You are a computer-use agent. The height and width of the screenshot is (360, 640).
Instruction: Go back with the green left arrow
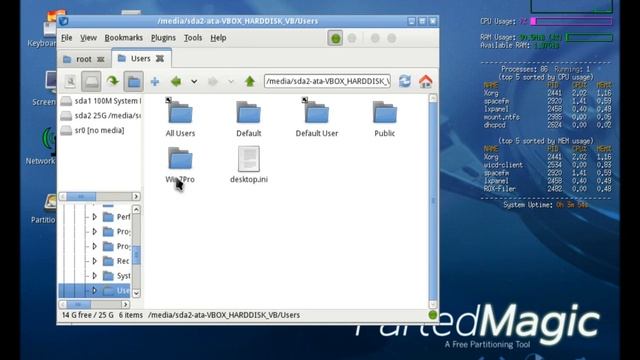point(176,81)
